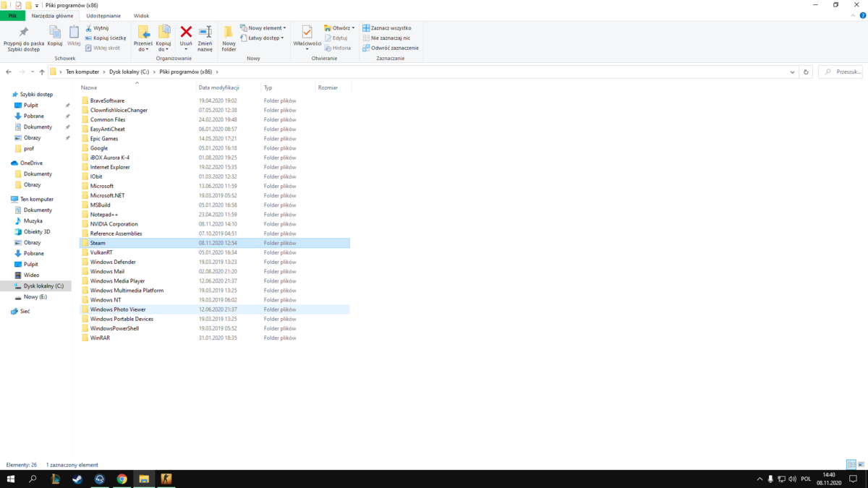The image size is (868, 488).
Task: Create a folder with Nowy folder icon
Action: click(229, 32)
